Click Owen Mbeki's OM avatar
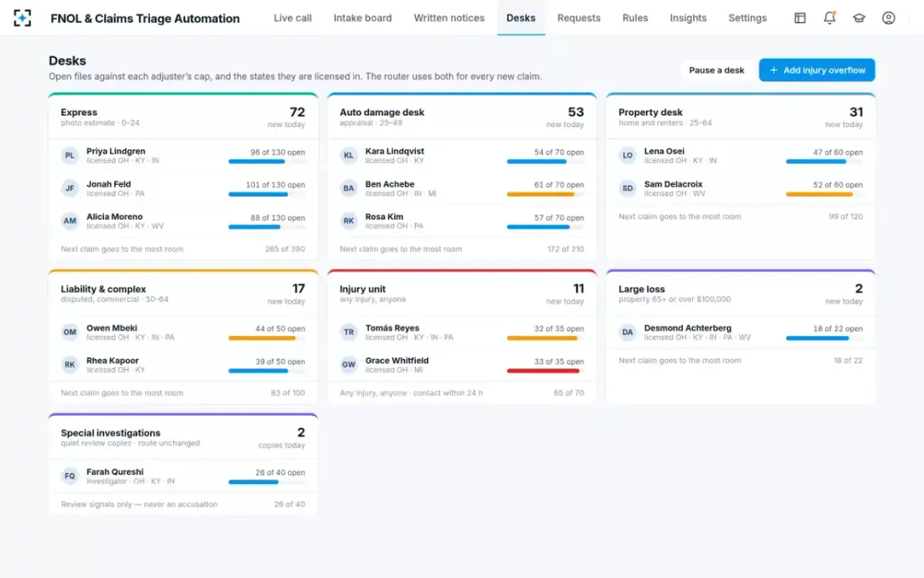This screenshot has height=578, width=924. click(70, 332)
